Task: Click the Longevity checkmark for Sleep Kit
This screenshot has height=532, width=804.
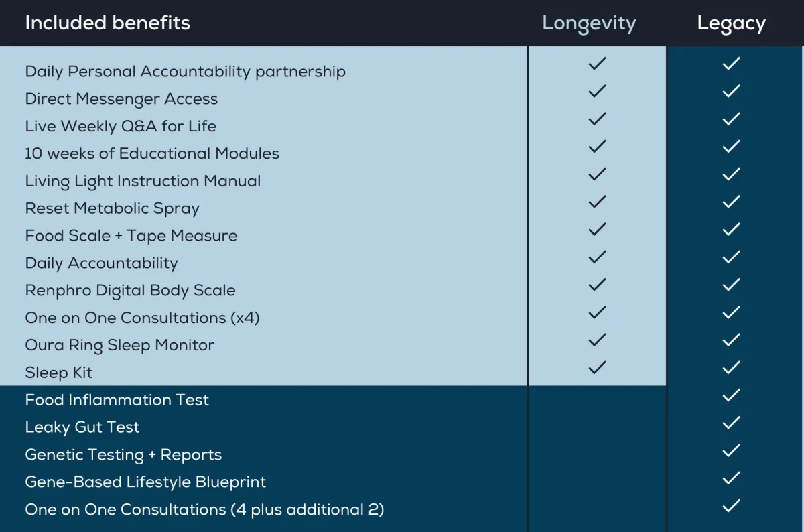Action: coord(597,367)
